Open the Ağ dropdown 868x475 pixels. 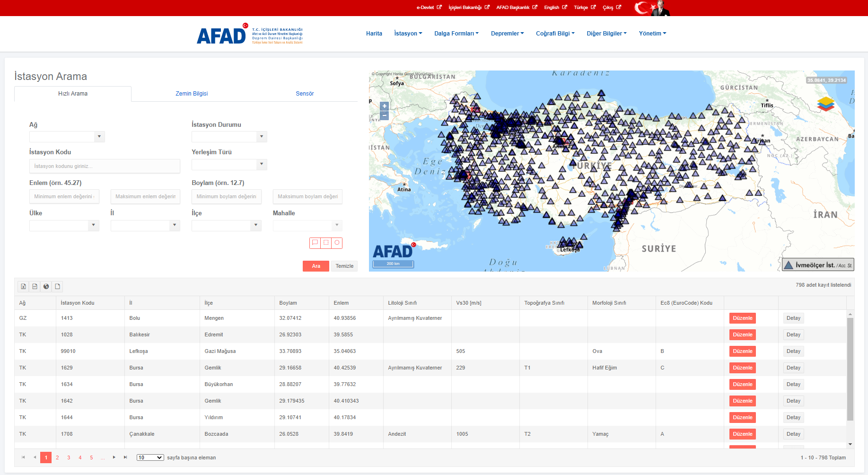tap(99, 137)
